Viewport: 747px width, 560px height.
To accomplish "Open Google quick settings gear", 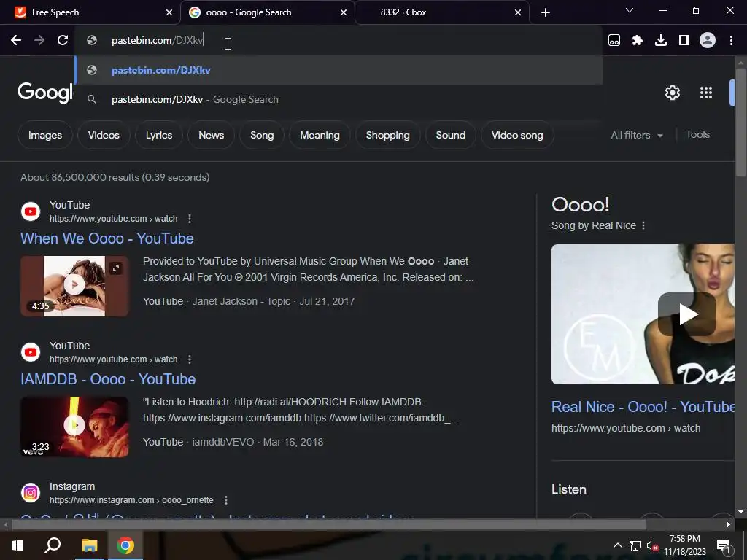I will click(672, 93).
